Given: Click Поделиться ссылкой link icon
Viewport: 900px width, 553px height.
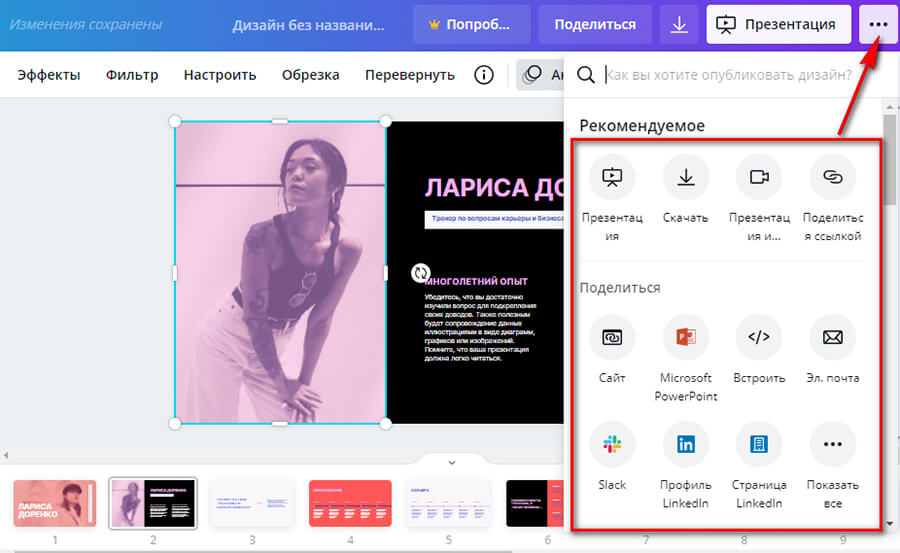Looking at the screenshot, I should [832, 177].
